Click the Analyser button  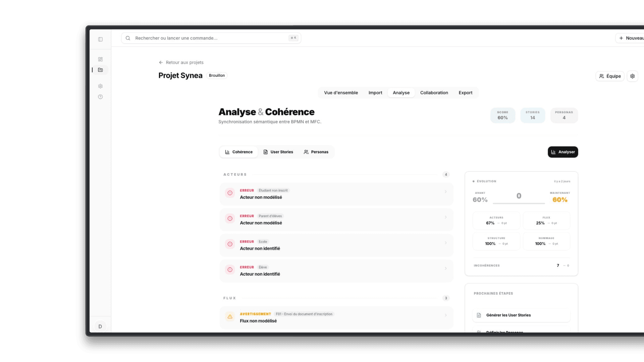coord(562,152)
